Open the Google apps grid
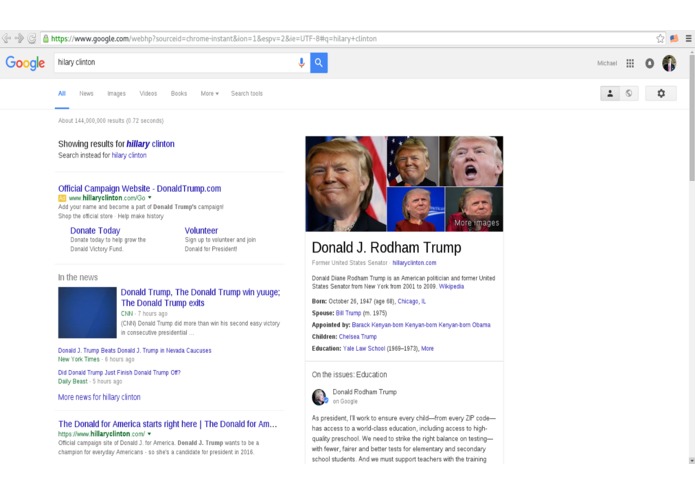This screenshot has height=494, width=695. tap(630, 63)
